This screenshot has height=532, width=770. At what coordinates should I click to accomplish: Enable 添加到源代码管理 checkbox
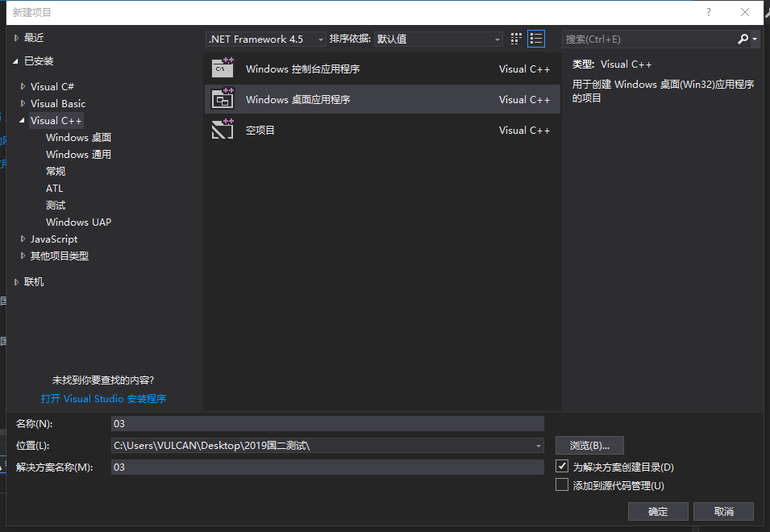(x=562, y=485)
